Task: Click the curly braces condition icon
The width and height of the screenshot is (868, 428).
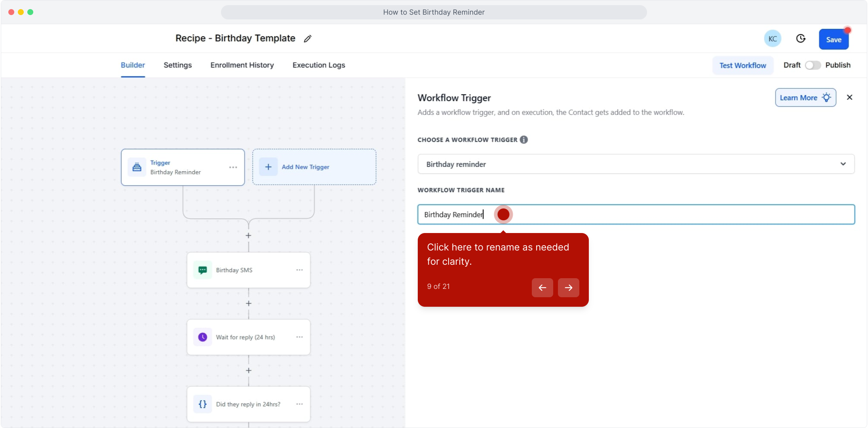Action: [202, 404]
